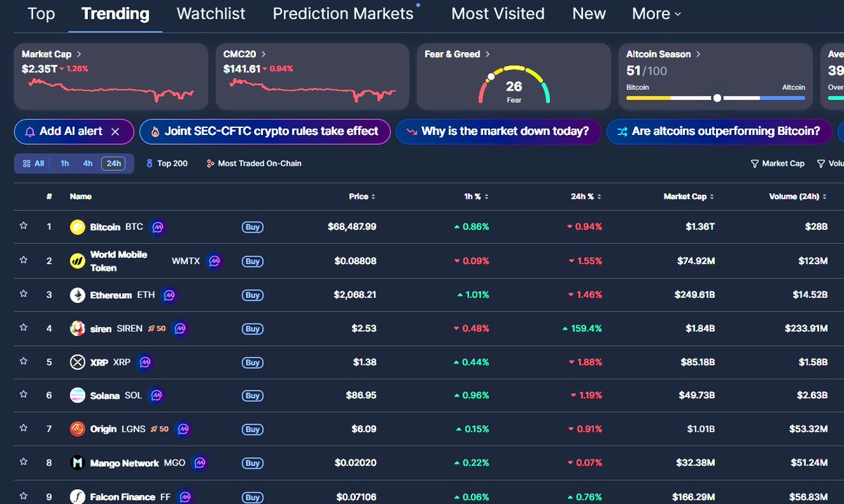
Task: Open AI chart icon beside SIREN
Action: click(180, 328)
